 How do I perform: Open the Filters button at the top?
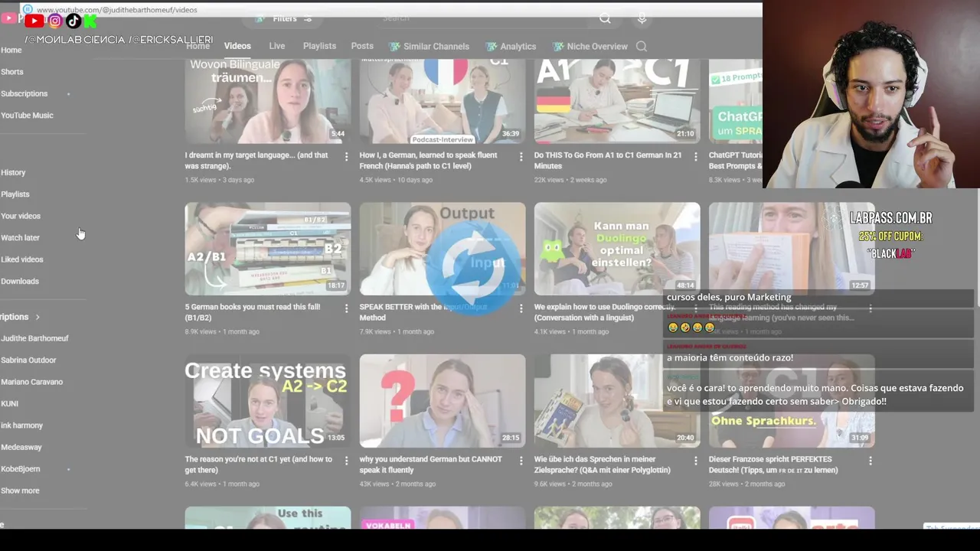(x=283, y=18)
